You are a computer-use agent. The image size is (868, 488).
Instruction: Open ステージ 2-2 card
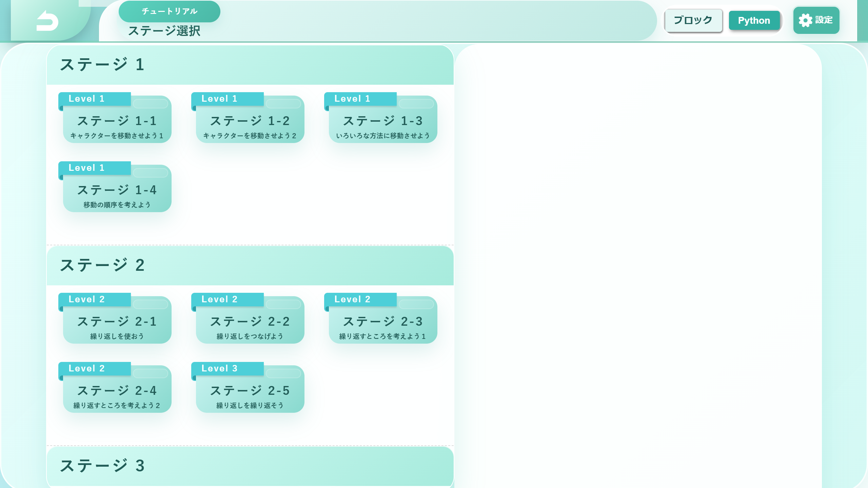click(x=250, y=320)
